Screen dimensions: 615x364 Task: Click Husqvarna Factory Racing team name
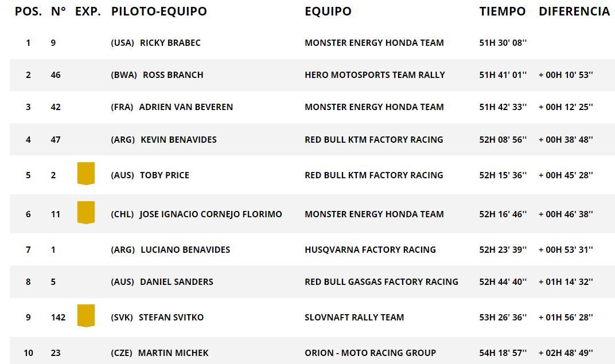point(370,250)
